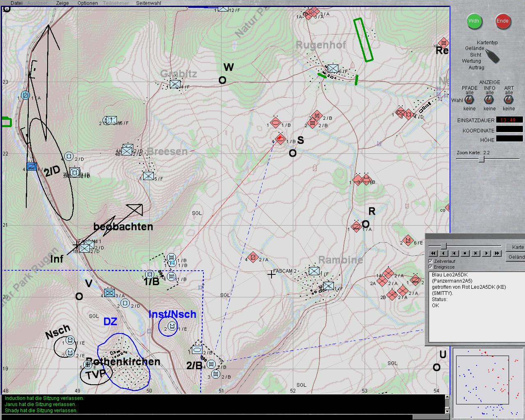Click the step-back playback button

click(454, 253)
